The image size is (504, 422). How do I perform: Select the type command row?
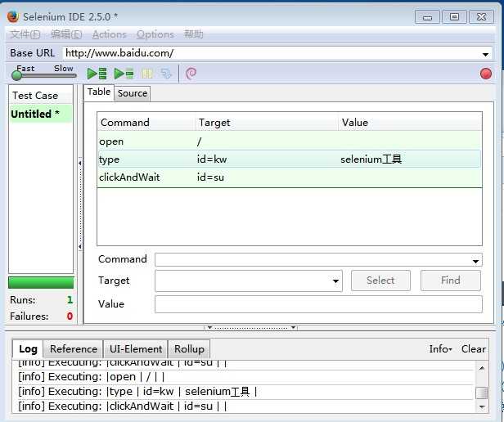tap(290, 159)
